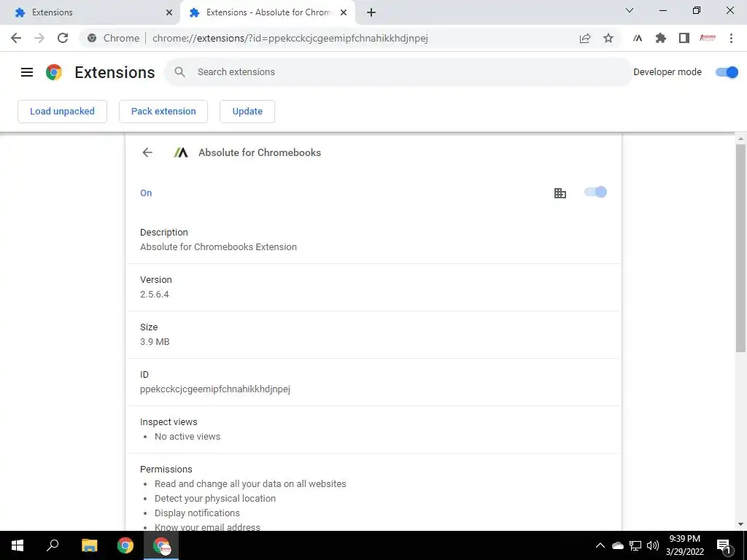747x560 pixels.
Task: Click the size value 3.9 MB
Action: click(x=155, y=341)
